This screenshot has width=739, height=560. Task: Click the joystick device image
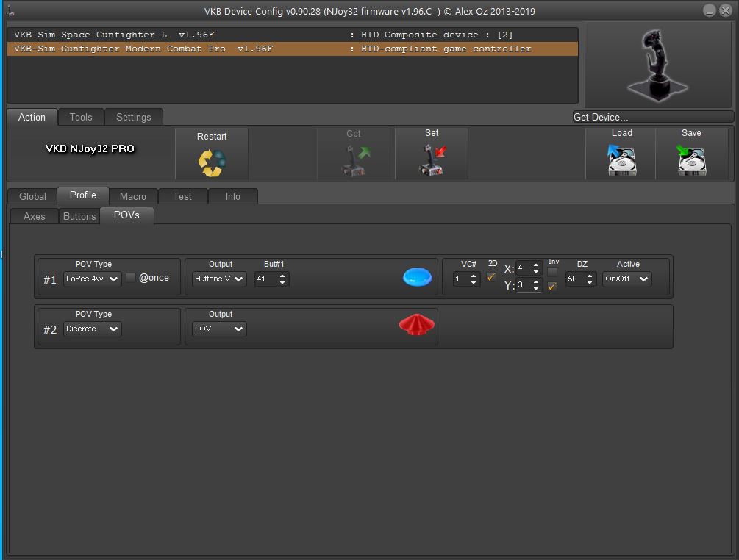click(658, 65)
